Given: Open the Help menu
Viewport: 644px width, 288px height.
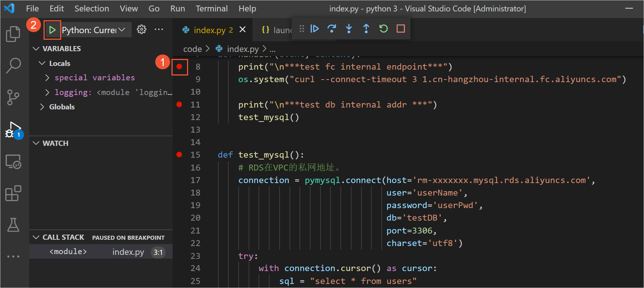Looking at the screenshot, I should [247, 8].
